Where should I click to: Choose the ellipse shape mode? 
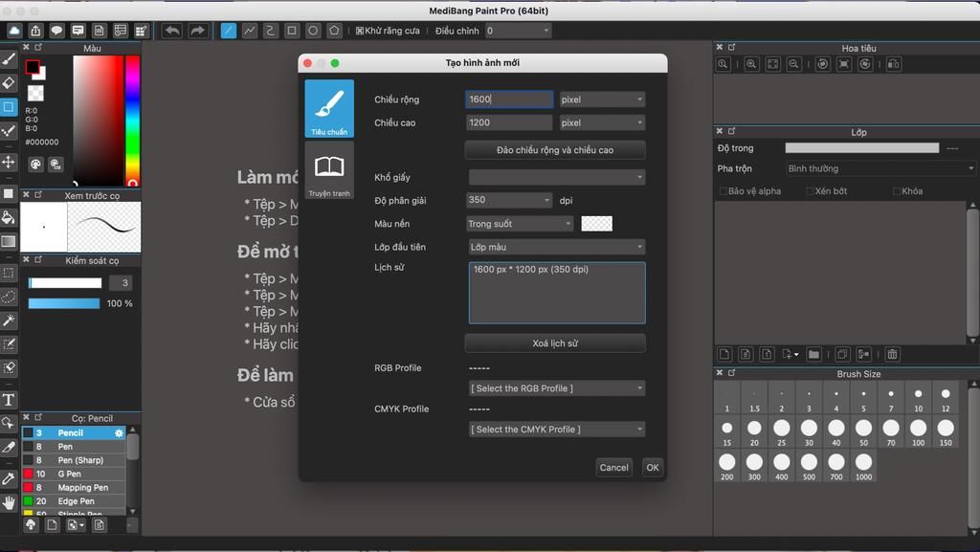point(313,31)
